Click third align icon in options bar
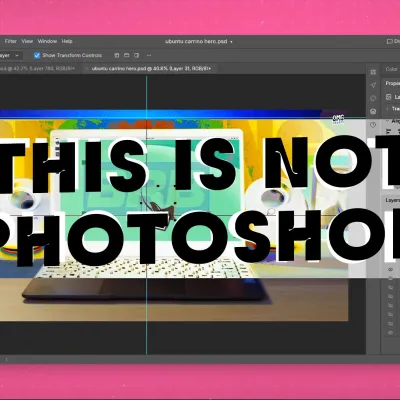This screenshot has width=400, height=400. coord(136,55)
